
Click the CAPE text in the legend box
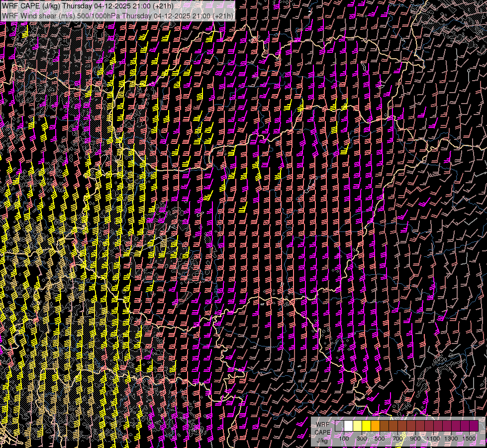pos(322,432)
